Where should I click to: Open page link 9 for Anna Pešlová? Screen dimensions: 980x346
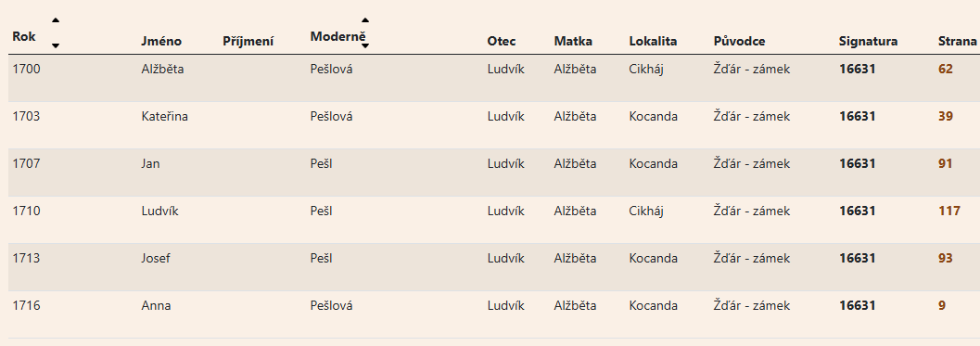pos(942,305)
